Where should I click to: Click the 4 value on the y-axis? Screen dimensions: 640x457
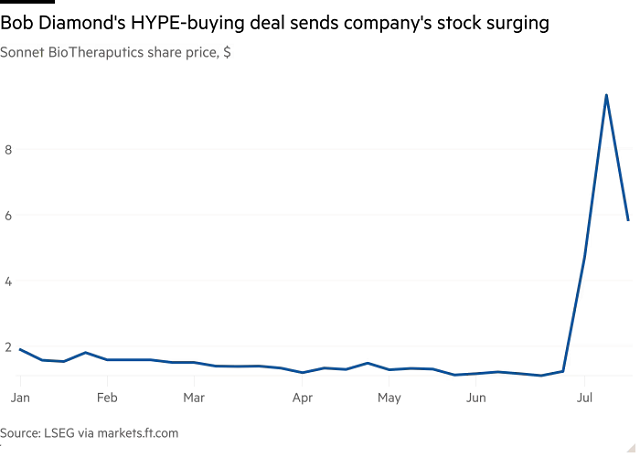point(9,281)
